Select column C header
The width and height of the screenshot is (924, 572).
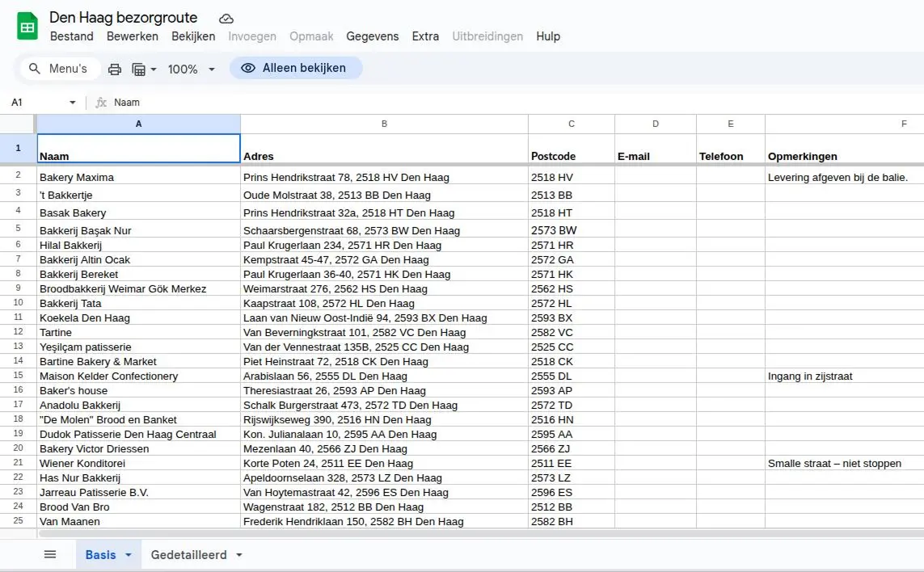coord(571,124)
